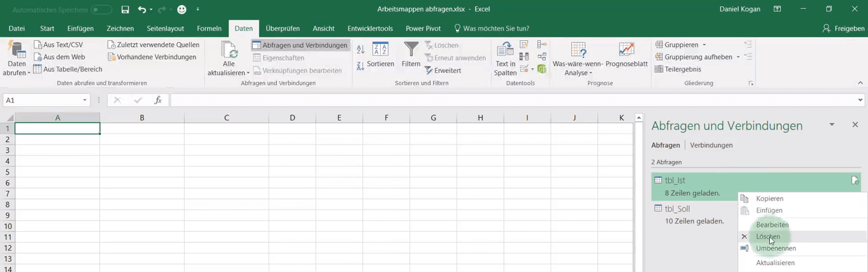Select the tbl_Soll query
The height and width of the screenshot is (272, 868).
[x=694, y=215]
